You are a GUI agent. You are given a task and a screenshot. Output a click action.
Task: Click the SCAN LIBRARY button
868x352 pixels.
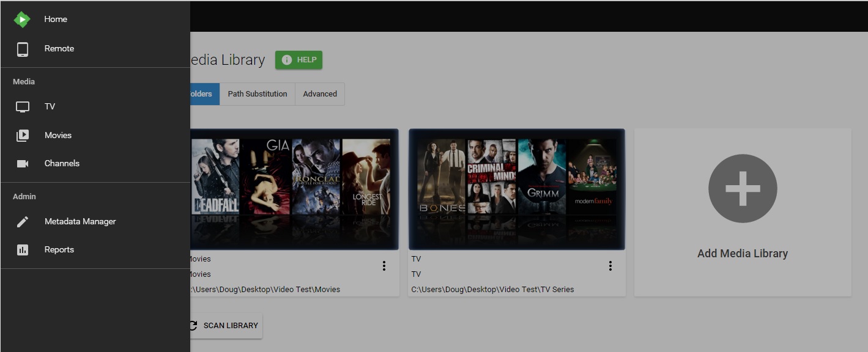(225, 326)
